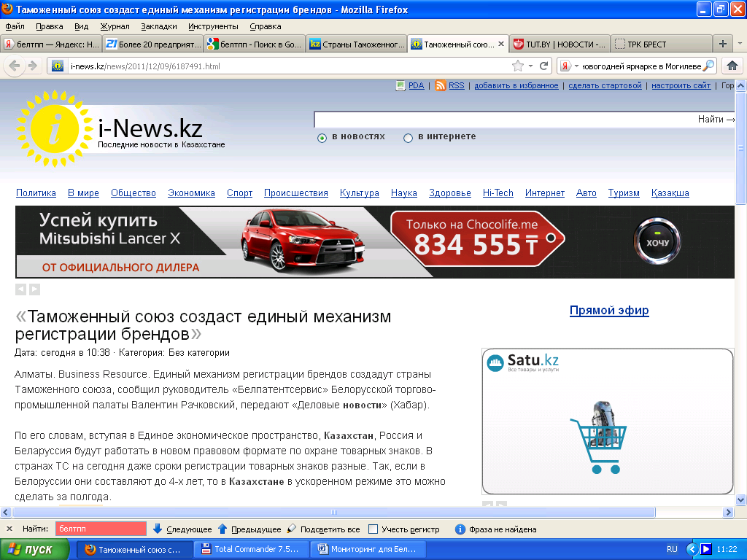Click the RU language indicator
This screenshot has height=560, width=747.
pyautogui.click(x=672, y=550)
